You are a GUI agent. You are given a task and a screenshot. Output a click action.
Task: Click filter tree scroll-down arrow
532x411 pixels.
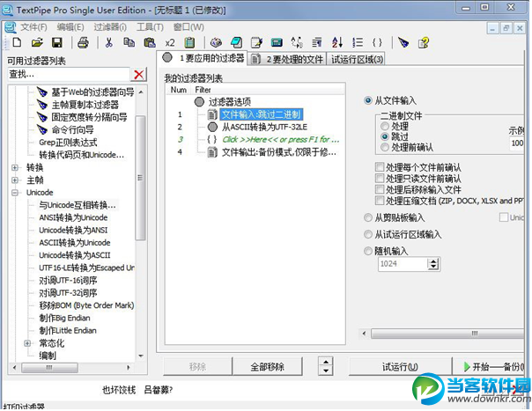point(141,356)
